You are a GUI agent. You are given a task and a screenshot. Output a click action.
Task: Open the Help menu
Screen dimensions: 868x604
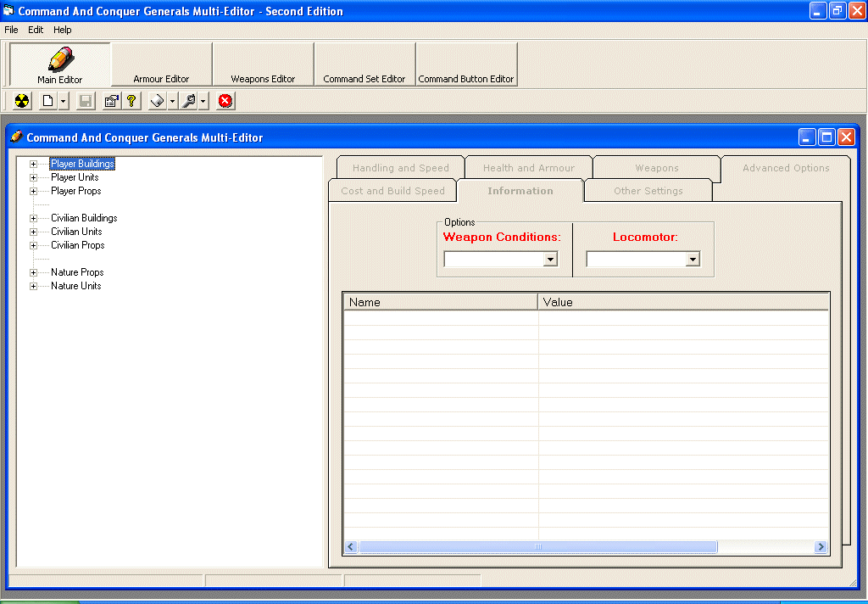[62, 30]
